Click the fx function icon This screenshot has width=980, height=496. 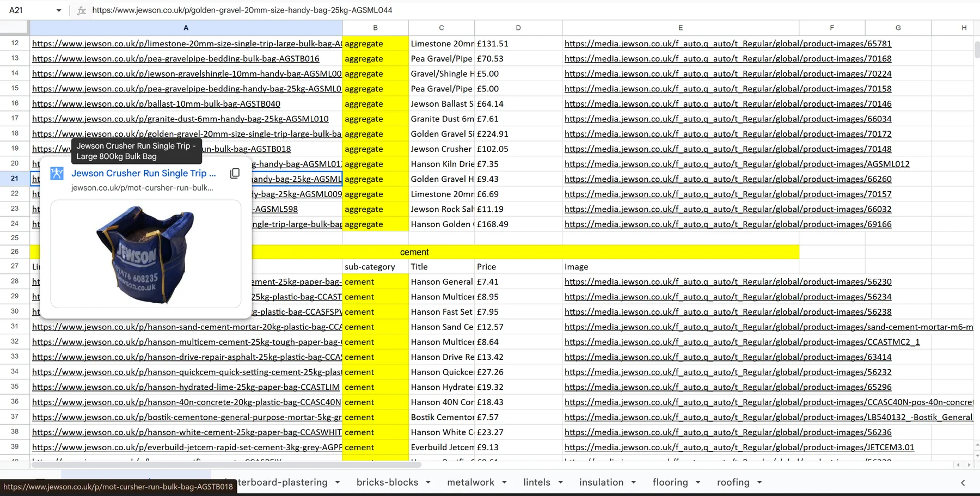(x=82, y=10)
